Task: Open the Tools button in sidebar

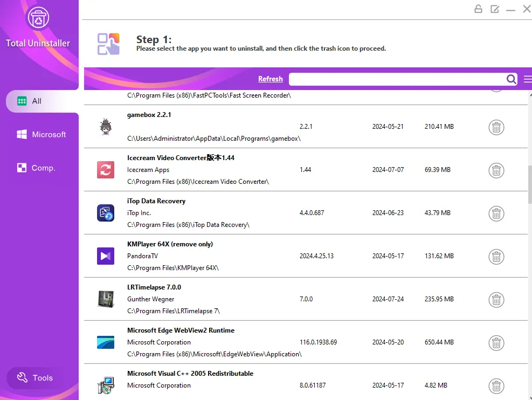Action: tap(36, 377)
